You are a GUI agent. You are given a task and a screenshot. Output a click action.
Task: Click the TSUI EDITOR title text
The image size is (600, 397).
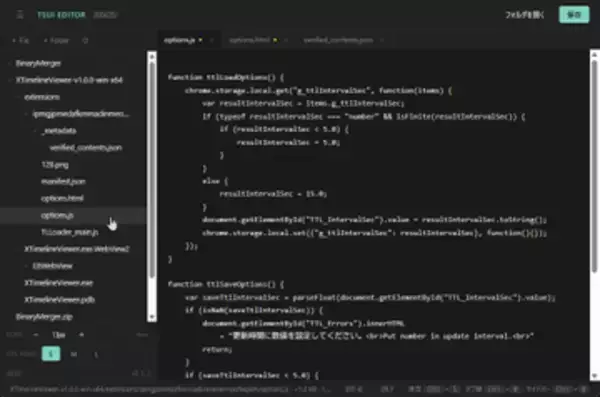point(61,15)
